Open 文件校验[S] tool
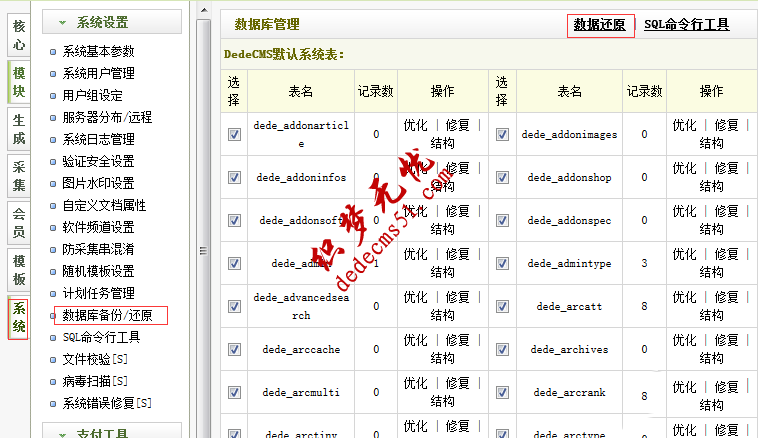This screenshot has height=438, width=758. tap(95, 359)
